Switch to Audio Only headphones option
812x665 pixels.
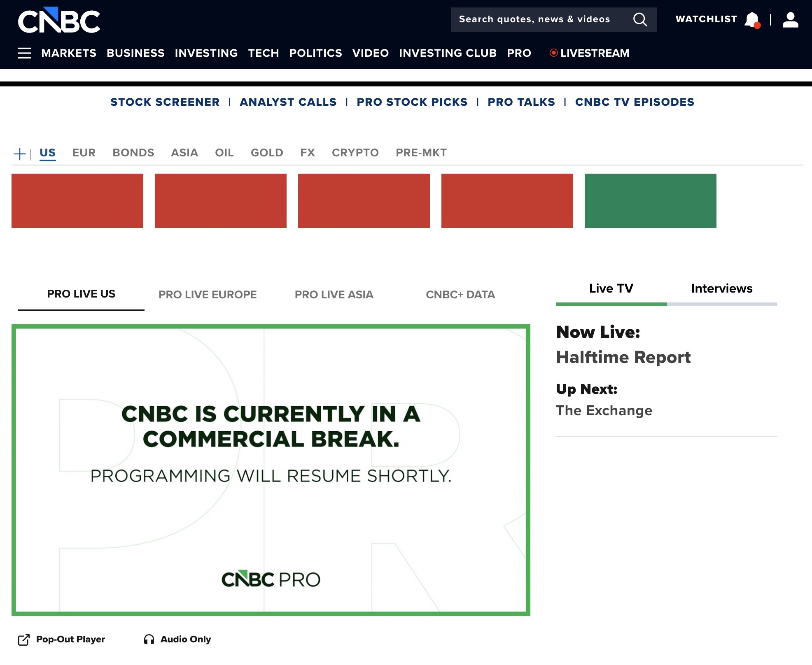[149, 639]
